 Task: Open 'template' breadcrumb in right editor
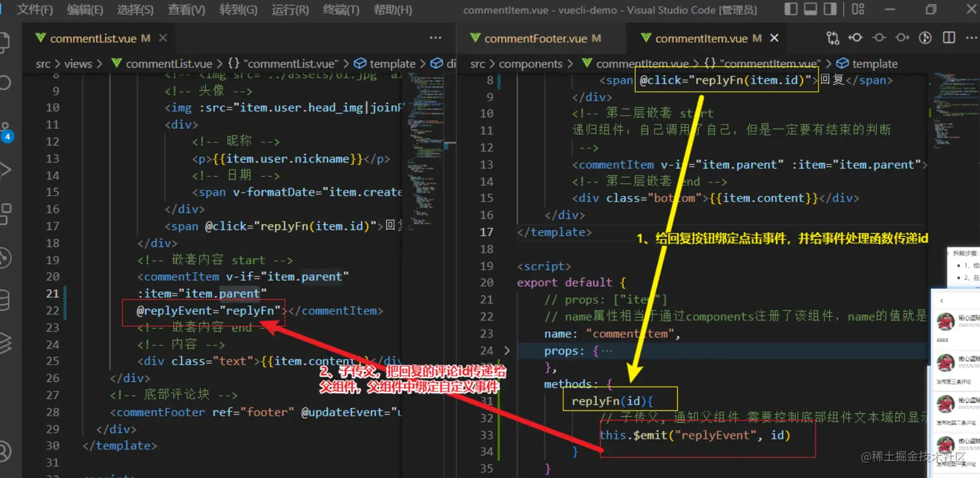[867, 63]
